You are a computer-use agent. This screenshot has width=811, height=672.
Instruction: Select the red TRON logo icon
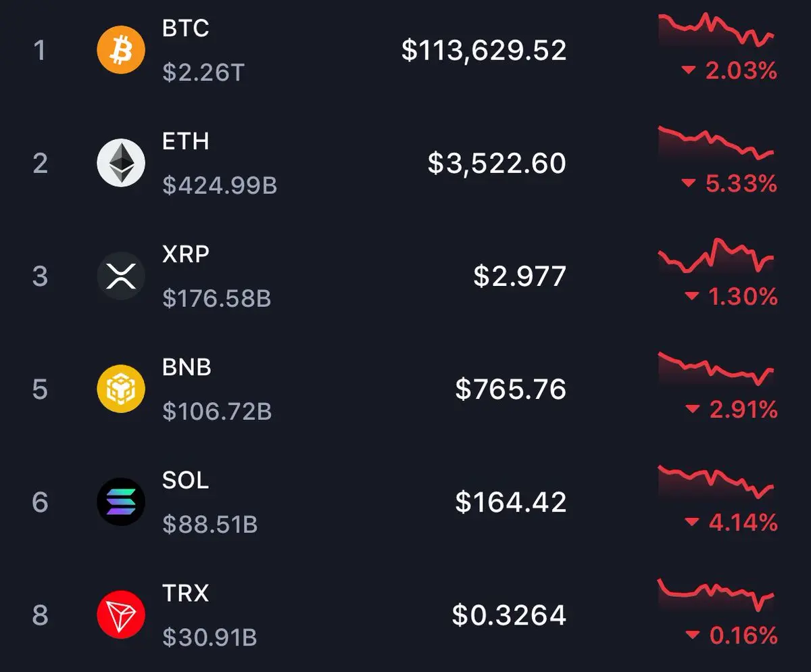(x=121, y=615)
